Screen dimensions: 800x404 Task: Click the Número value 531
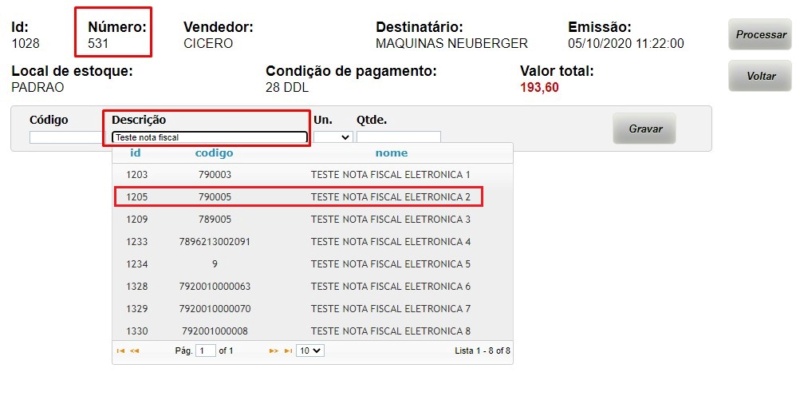coord(98,43)
